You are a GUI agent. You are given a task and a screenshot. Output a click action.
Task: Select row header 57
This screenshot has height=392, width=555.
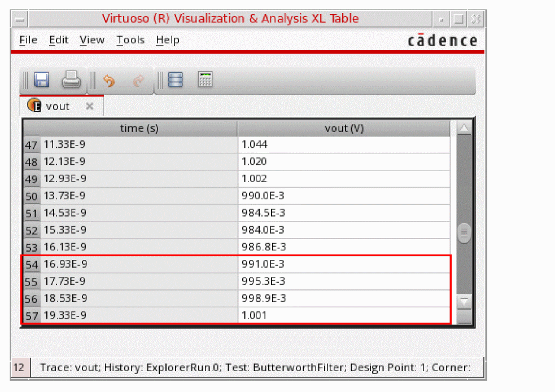(x=32, y=316)
